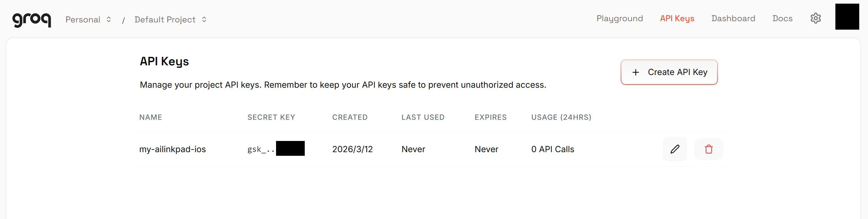
Task: Edit the my-ailinkpad-ios key with the pencil icon
Action: point(675,149)
